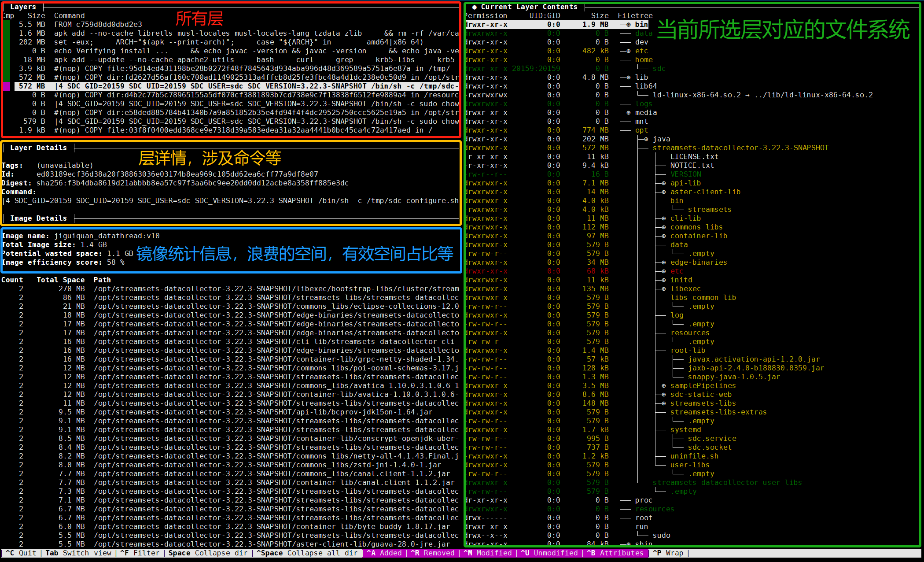The width and height of the screenshot is (924, 562).
Task: Click the Total Space column header
Action: tap(61, 280)
